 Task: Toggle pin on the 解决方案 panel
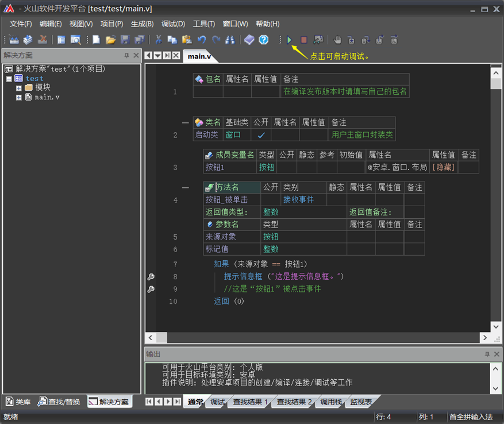point(126,55)
